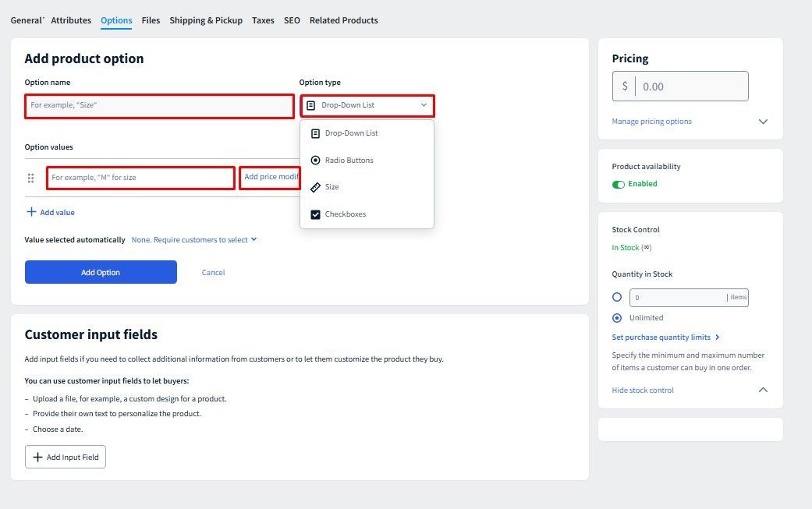
Task: Grab the drag handle for option value
Action: 30,178
